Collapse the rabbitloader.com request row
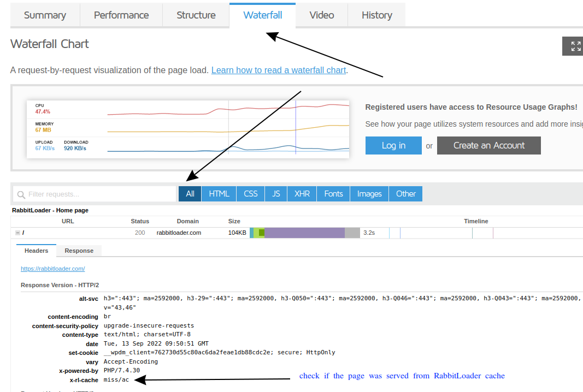 click(x=17, y=232)
